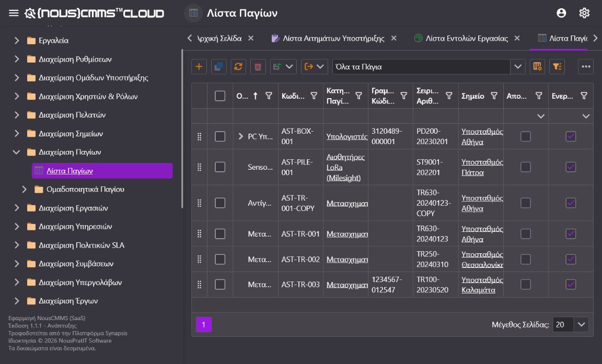602x364 pixels.
Task: Refresh the asset list with the orange arrows icon
Action: coord(238,67)
